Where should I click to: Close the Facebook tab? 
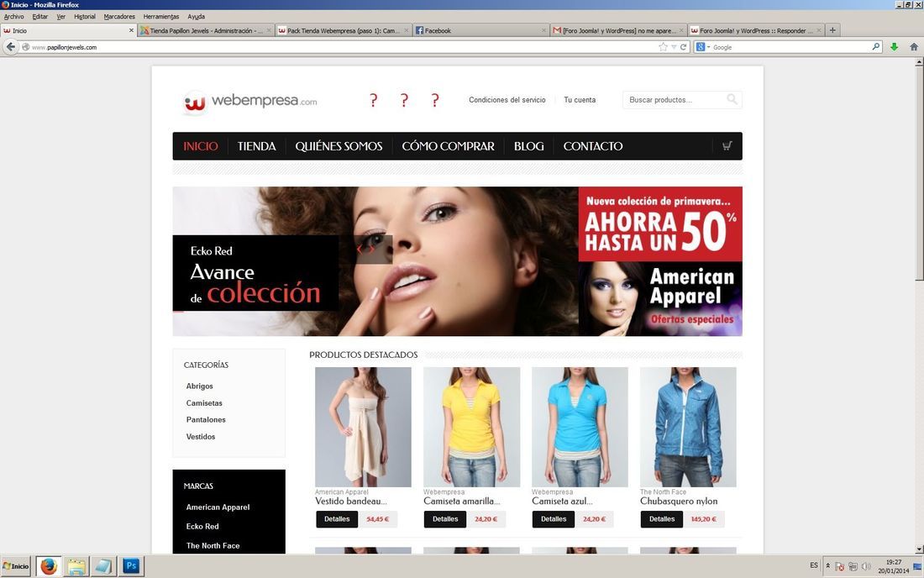(543, 30)
